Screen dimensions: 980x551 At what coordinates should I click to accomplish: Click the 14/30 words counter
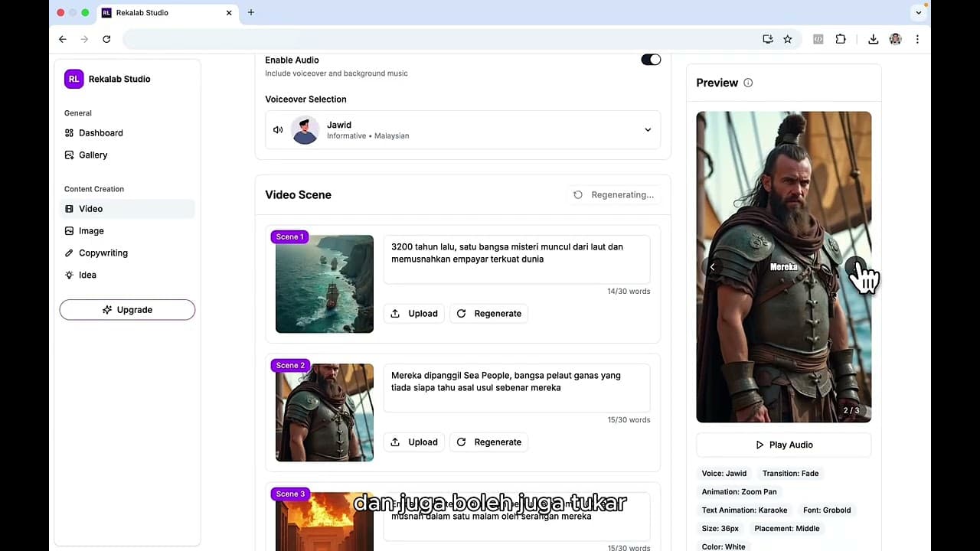pos(629,292)
